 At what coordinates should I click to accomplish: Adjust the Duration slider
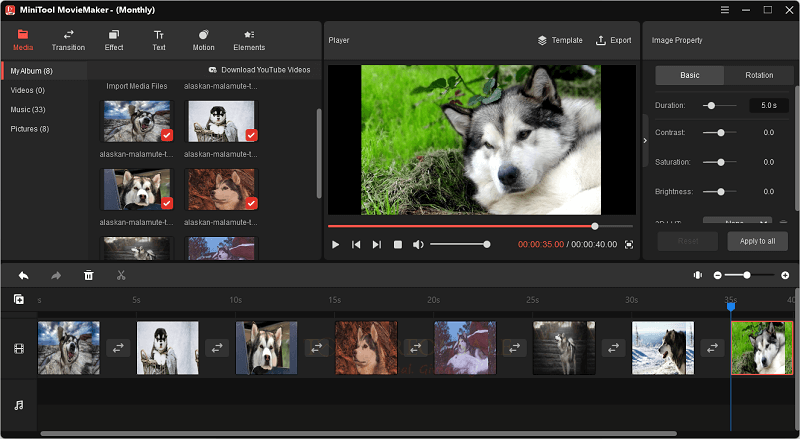(x=719, y=106)
